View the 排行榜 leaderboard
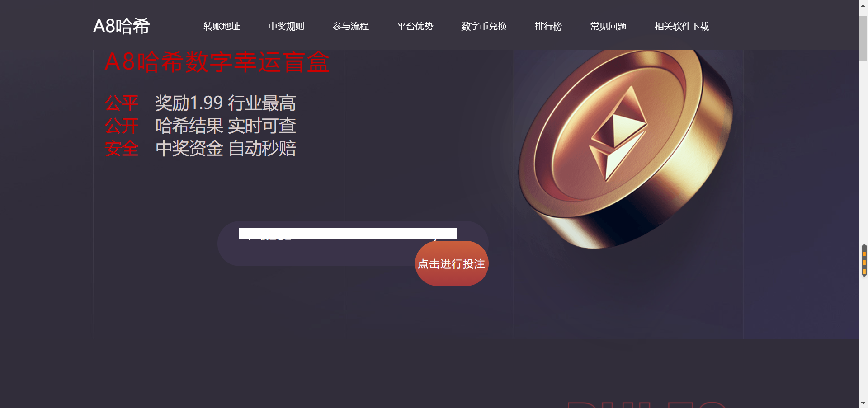The image size is (868, 408). coord(548,26)
